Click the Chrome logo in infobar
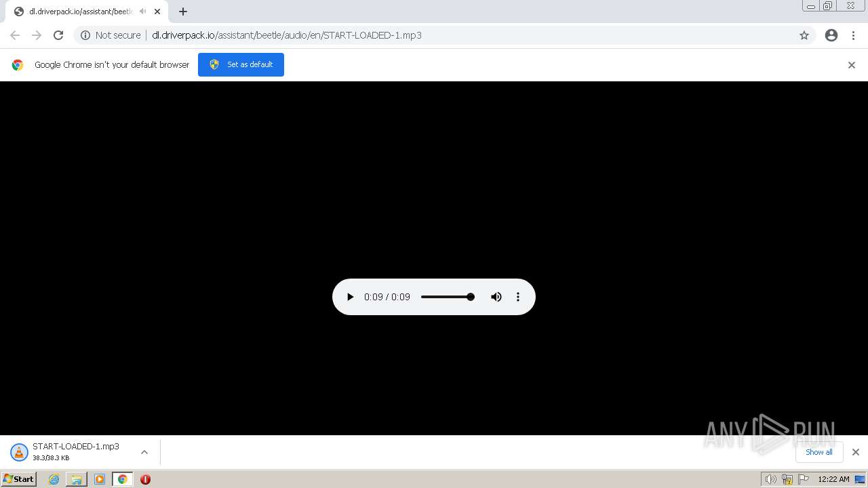 [x=18, y=65]
